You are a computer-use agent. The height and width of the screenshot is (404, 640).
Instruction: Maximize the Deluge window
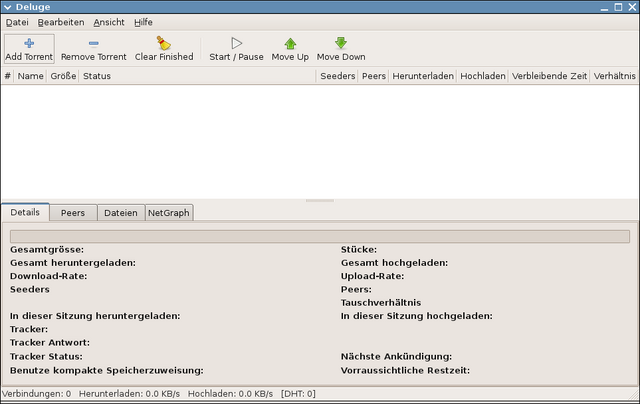(618, 7)
